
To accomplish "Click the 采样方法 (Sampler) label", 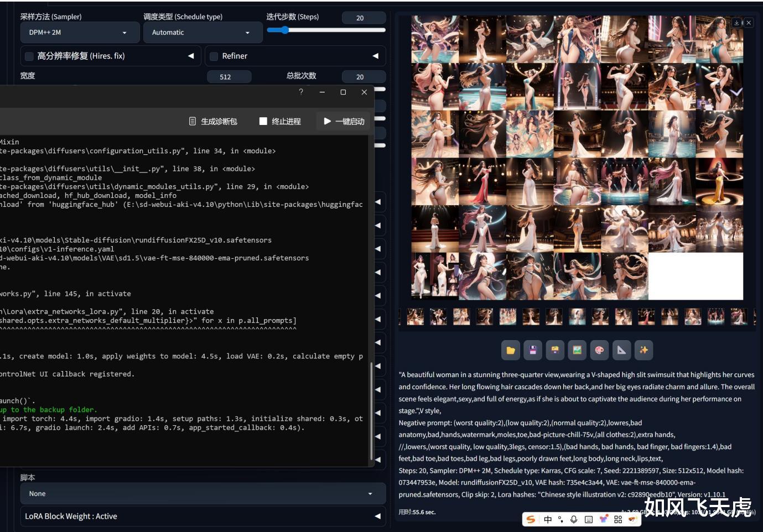I will coord(51,17).
